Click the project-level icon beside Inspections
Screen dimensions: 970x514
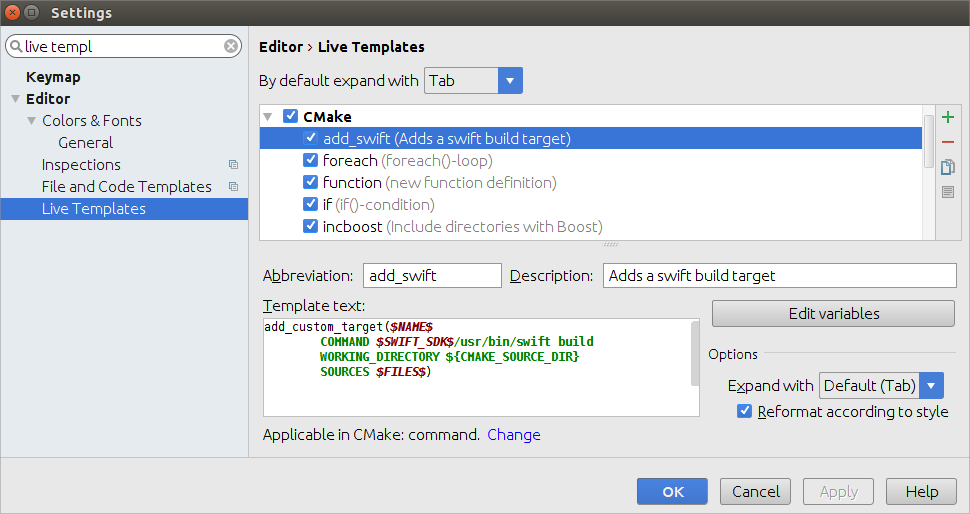[233, 165]
